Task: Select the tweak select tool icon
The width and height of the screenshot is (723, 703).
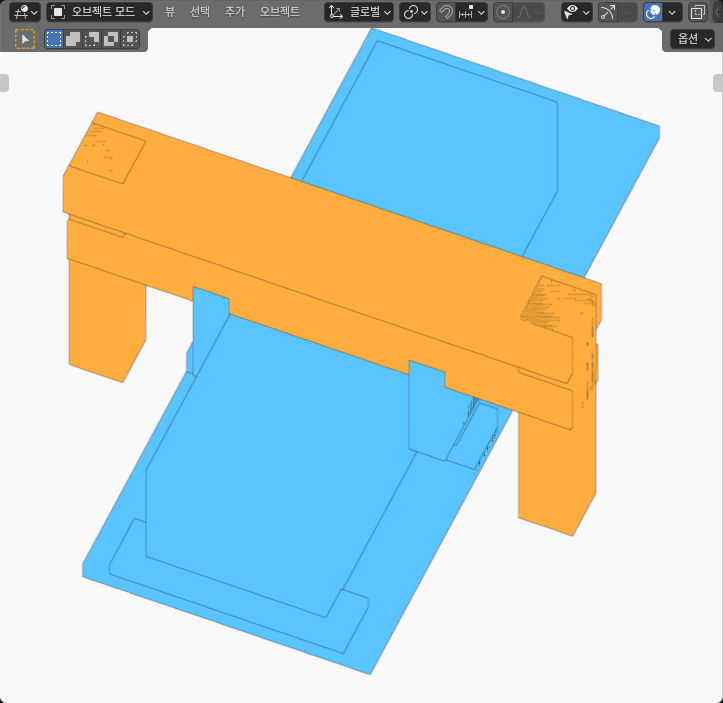Action: [x=25, y=39]
